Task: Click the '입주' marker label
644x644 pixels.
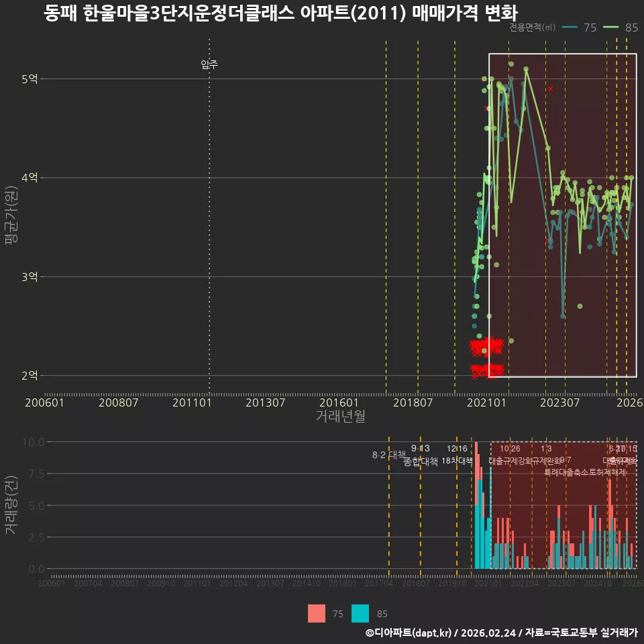Action: point(209,64)
